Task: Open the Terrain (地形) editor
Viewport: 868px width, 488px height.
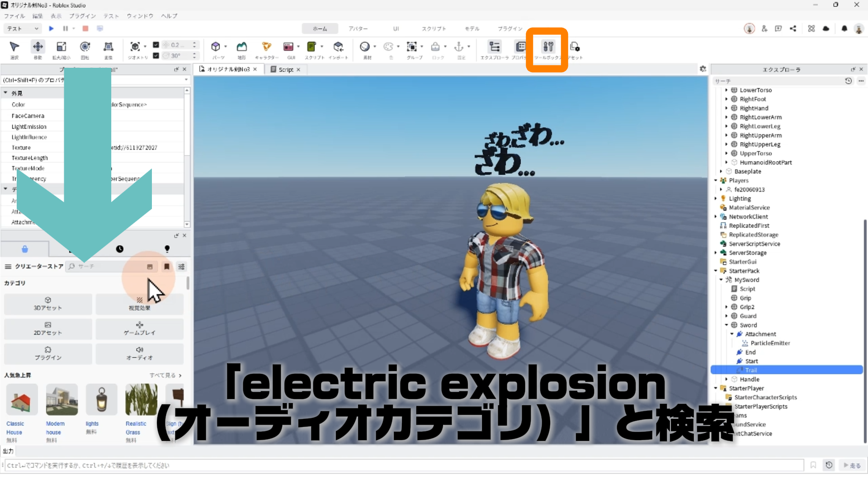Action: [242, 47]
